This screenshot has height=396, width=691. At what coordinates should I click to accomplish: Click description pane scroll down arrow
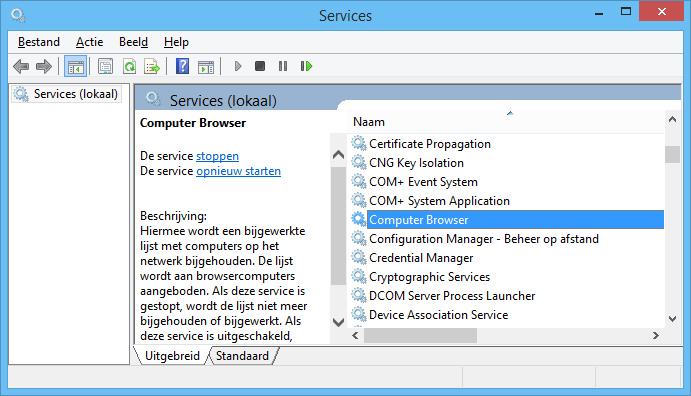[338, 322]
